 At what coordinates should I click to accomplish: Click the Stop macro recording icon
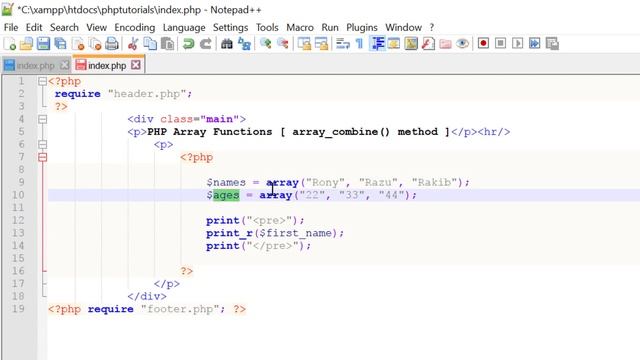500,43
